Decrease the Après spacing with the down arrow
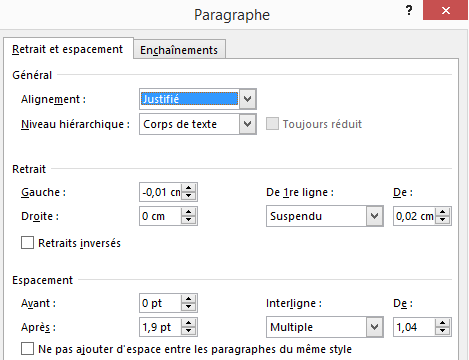 [x=189, y=331]
